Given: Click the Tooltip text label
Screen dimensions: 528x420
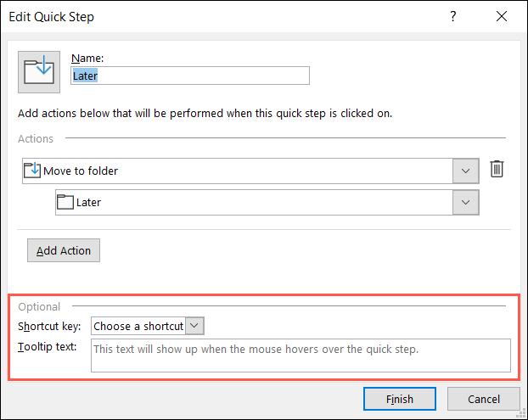Looking at the screenshot, I should click(x=48, y=346).
